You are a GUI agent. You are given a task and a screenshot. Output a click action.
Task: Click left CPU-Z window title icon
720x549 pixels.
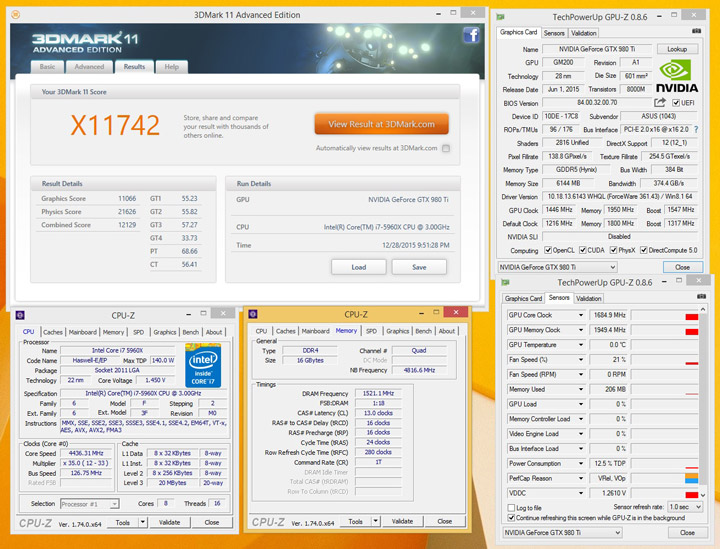(x=20, y=315)
